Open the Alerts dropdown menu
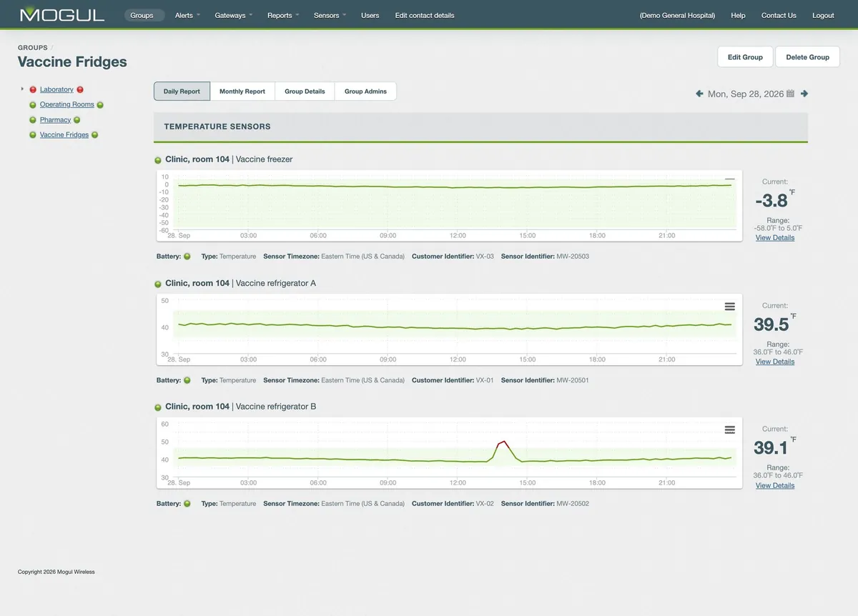This screenshot has height=616, width=858. 187,15
